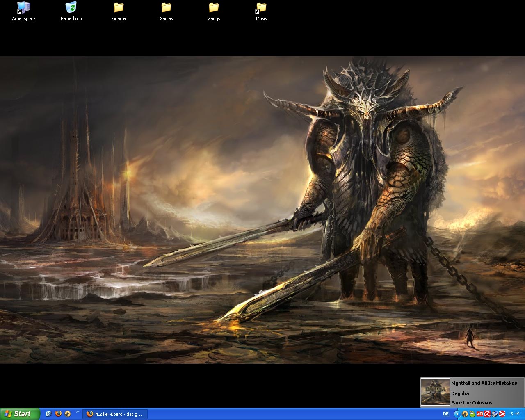Open the Games folder on the desktop

click(166, 11)
